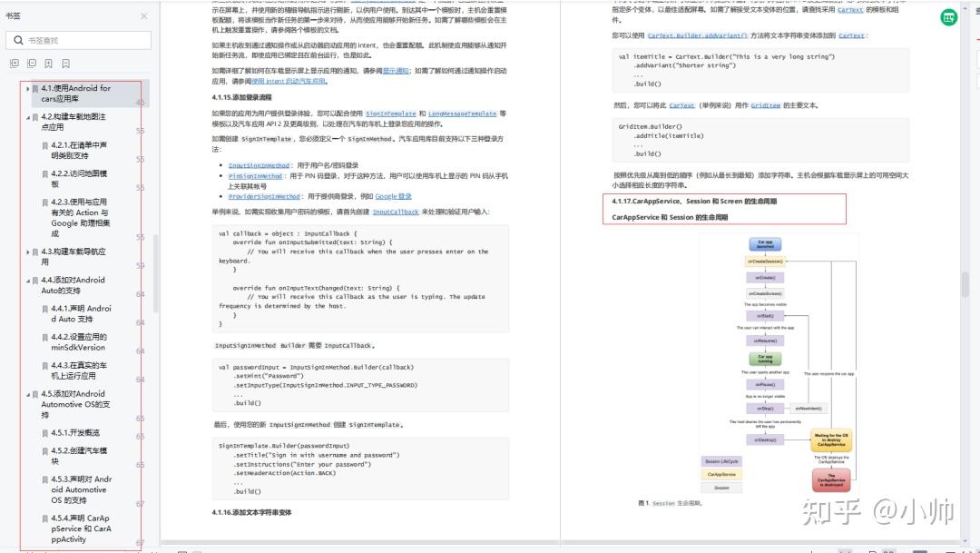Click the expand-all bookmarks icon

tap(15, 64)
